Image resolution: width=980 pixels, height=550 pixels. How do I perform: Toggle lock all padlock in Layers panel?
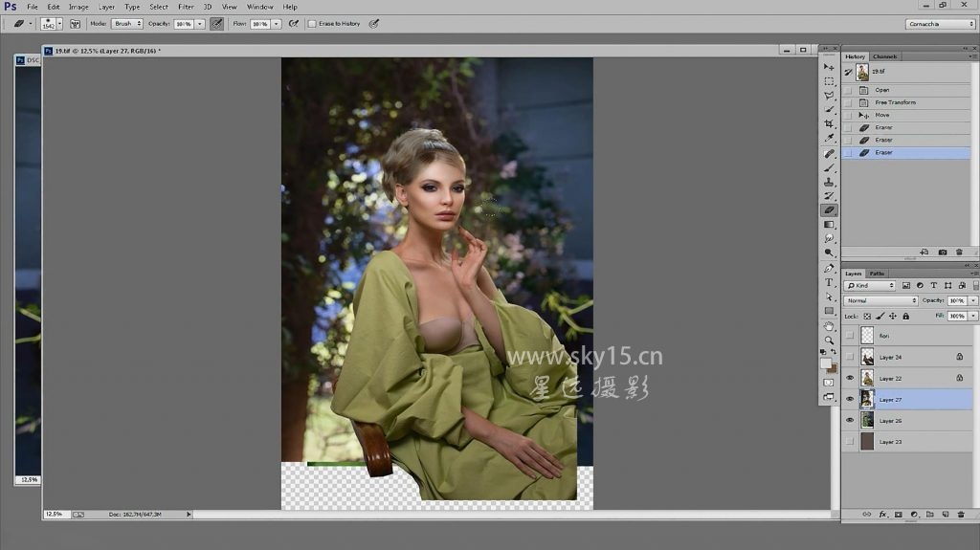click(x=905, y=317)
